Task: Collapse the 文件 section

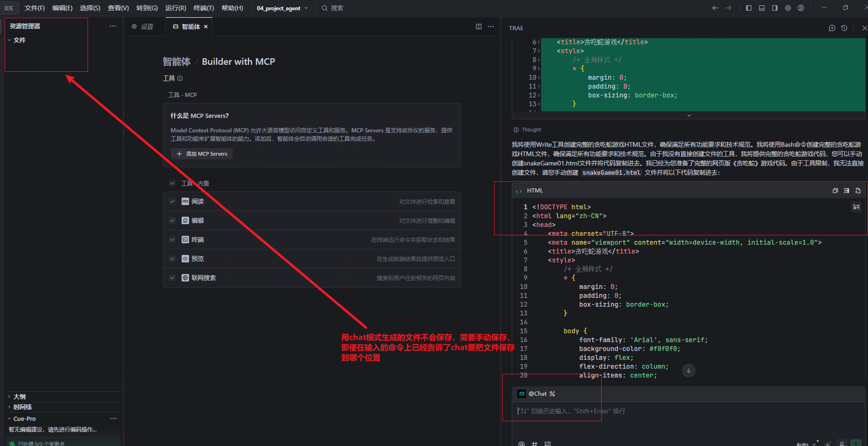Action: click(x=9, y=40)
